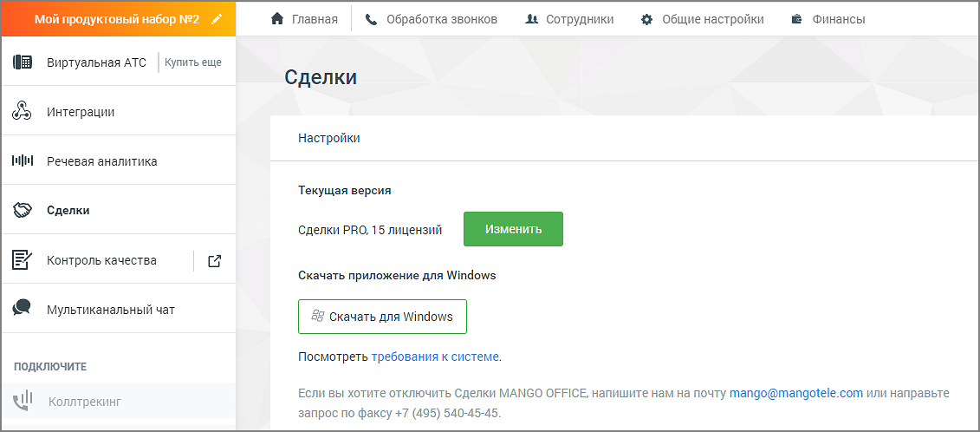
Task: Open Контроль качества in a new window via the external link icon
Action: click(214, 260)
